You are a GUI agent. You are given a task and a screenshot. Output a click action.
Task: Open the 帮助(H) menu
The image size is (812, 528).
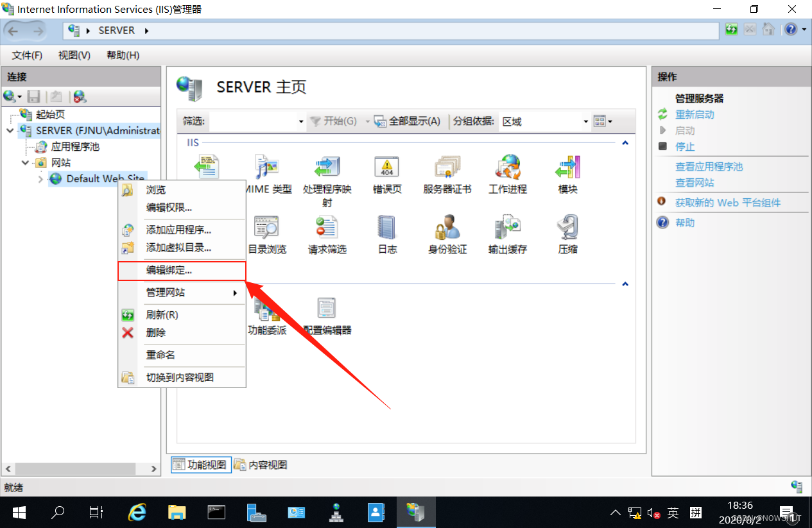(123, 55)
